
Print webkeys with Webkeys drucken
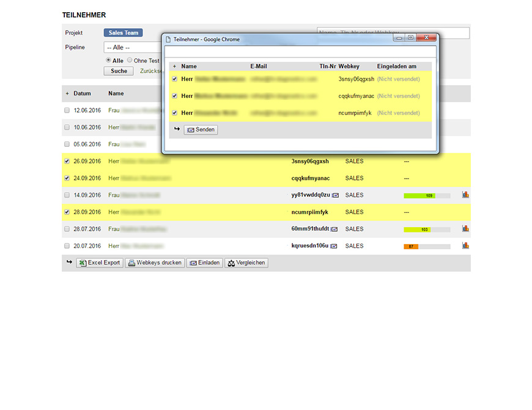point(155,263)
